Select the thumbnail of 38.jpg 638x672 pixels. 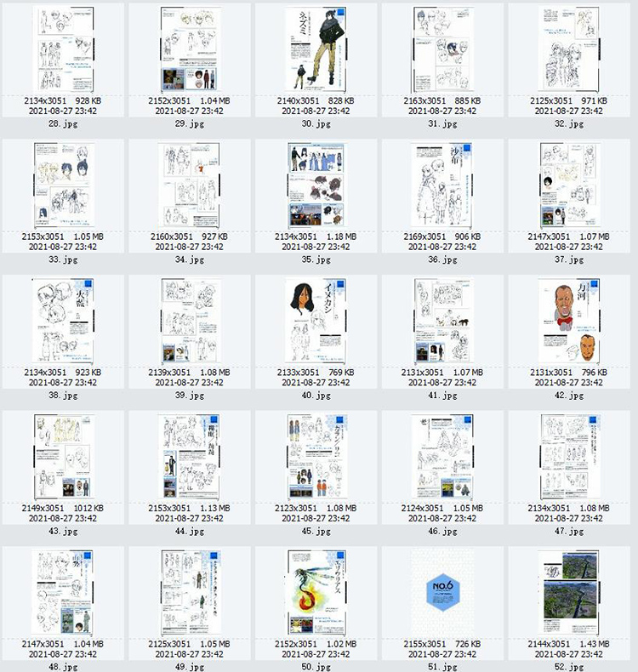click(63, 321)
